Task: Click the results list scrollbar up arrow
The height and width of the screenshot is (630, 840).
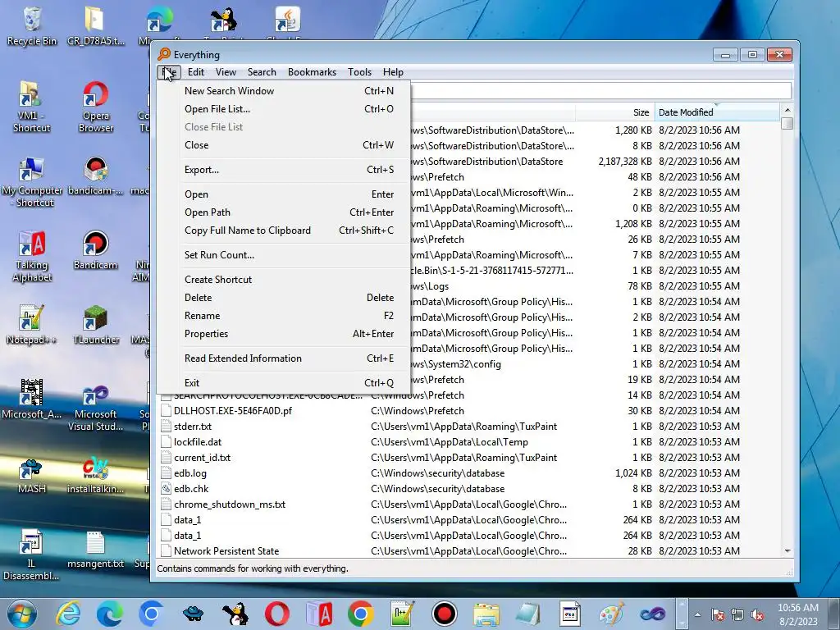Action: pos(787,110)
